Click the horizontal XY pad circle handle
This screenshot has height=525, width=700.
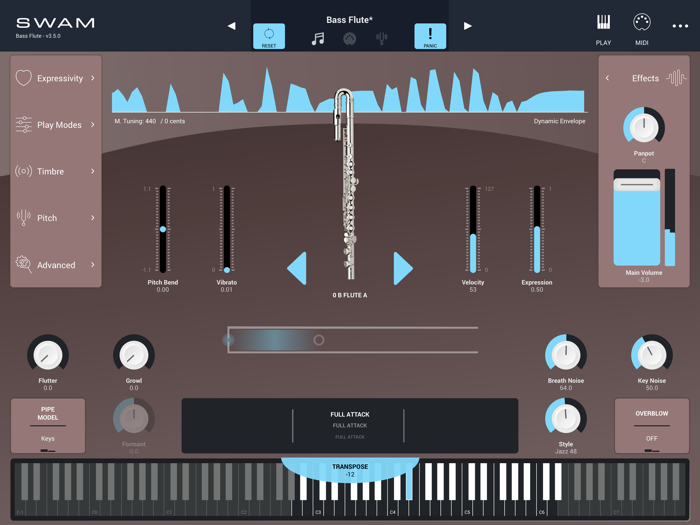[318, 340]
